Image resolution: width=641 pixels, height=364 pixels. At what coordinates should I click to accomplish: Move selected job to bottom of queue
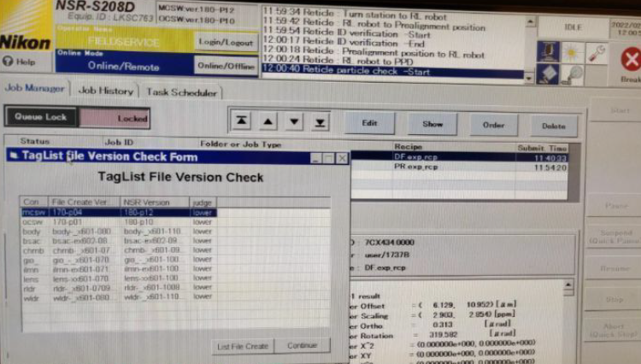(320, 122)
